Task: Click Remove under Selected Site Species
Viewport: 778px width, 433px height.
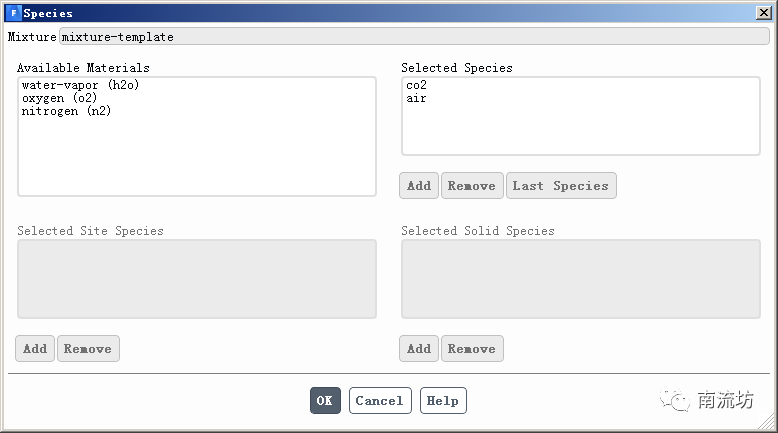Action: [88, 349]
